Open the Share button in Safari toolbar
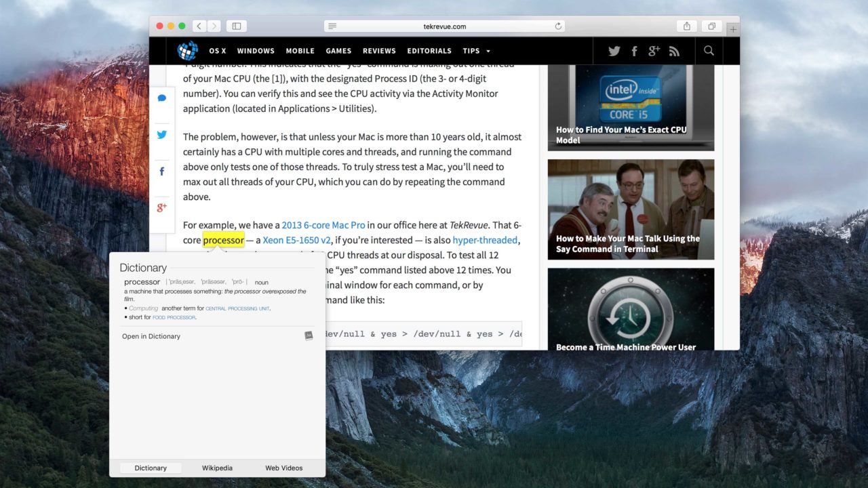 click(687, 26)
